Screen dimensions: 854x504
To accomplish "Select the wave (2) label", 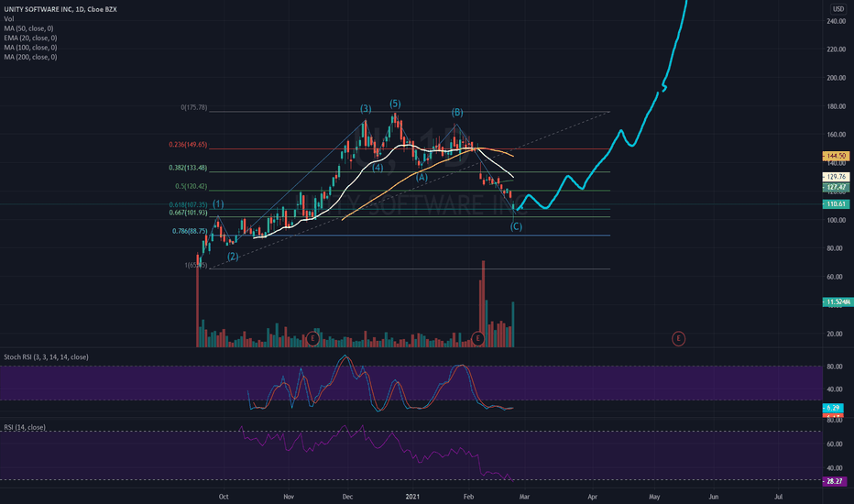I will pos(233,256).
